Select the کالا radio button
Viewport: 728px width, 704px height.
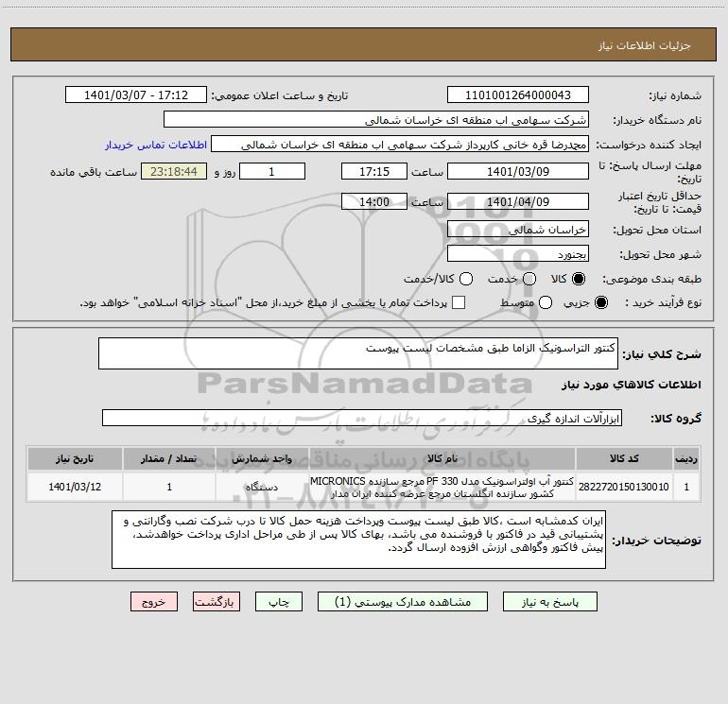tap(579, 279)
